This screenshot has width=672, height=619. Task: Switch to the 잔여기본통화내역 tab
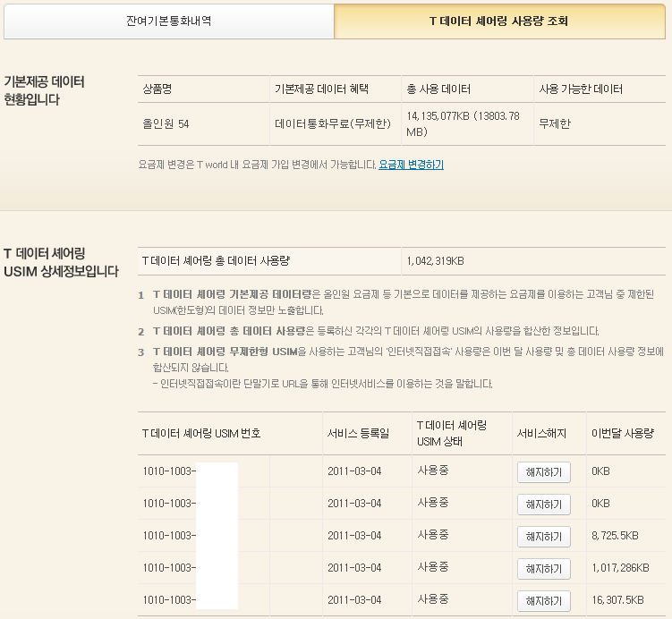[x=169, y=21]
